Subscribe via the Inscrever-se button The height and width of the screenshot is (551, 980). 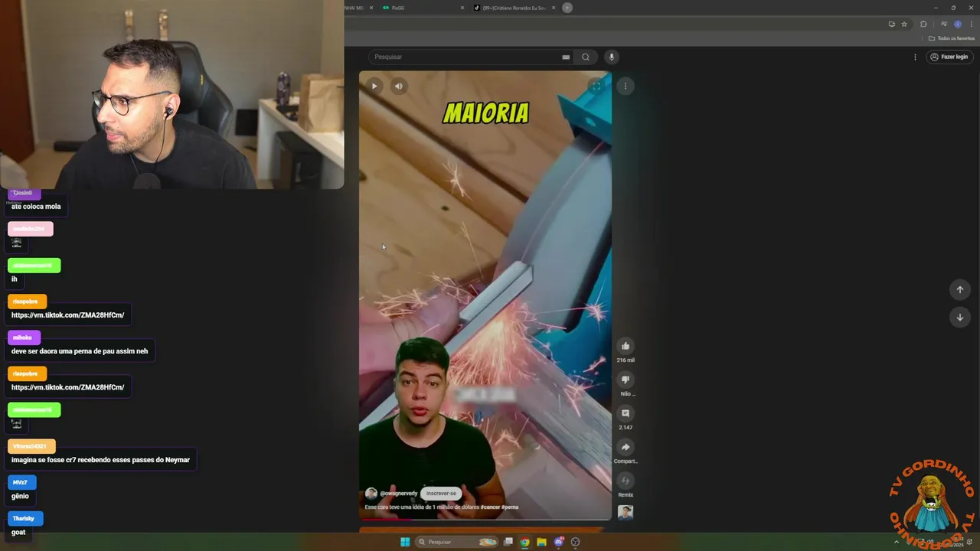441,494
